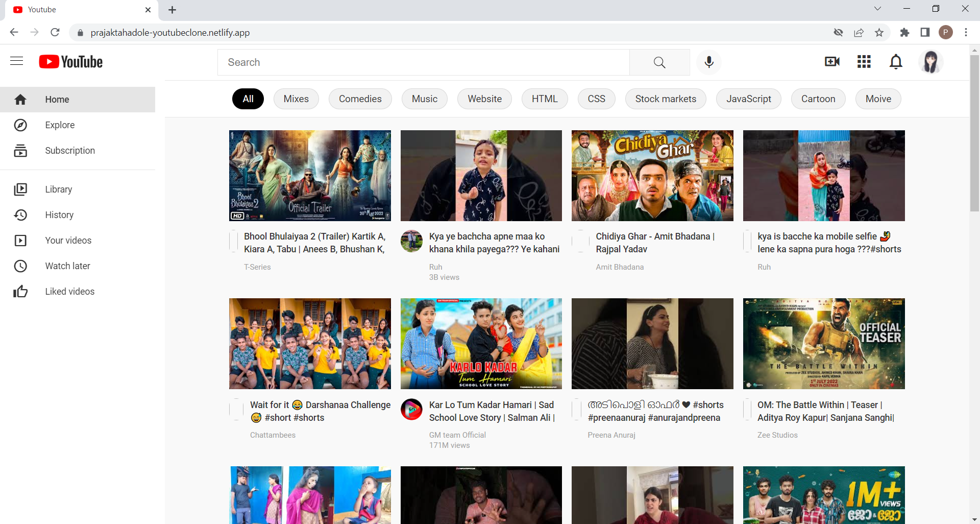This screenshot has height=524, width=980.
Task: Open the apps grid icon
Action: [x=864, y=62]
